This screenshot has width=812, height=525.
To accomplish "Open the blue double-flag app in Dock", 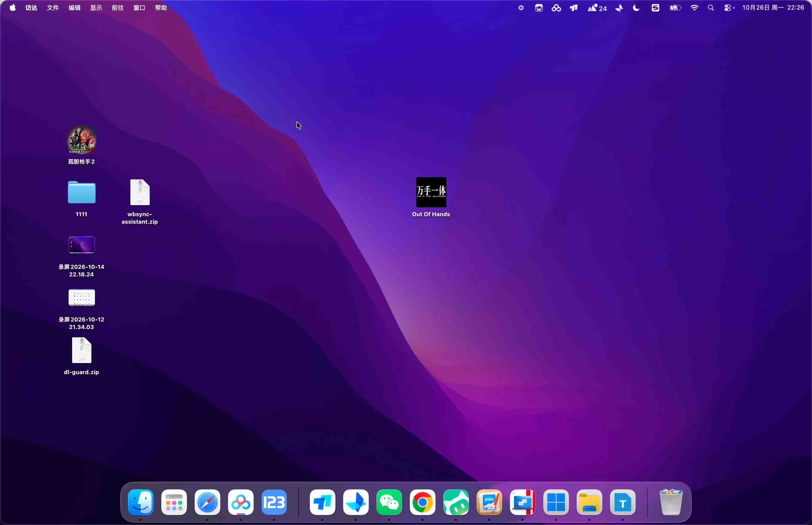I will (x=322, y=502).
